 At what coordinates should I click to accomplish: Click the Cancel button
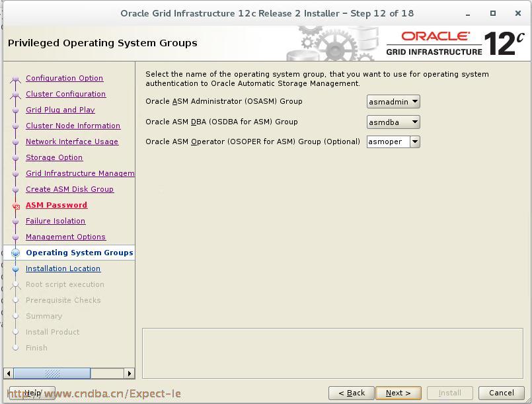[x=502, y=393]
